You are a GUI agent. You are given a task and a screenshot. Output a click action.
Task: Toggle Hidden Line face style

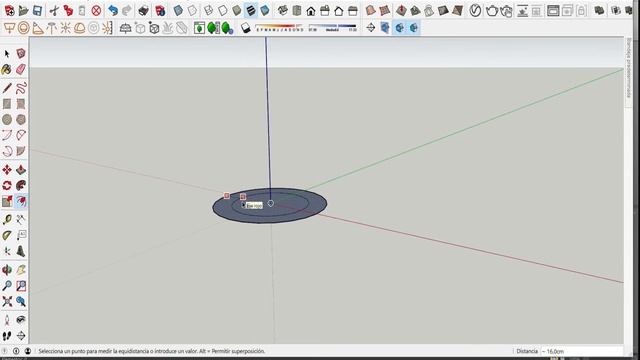[x=223, y=11]
